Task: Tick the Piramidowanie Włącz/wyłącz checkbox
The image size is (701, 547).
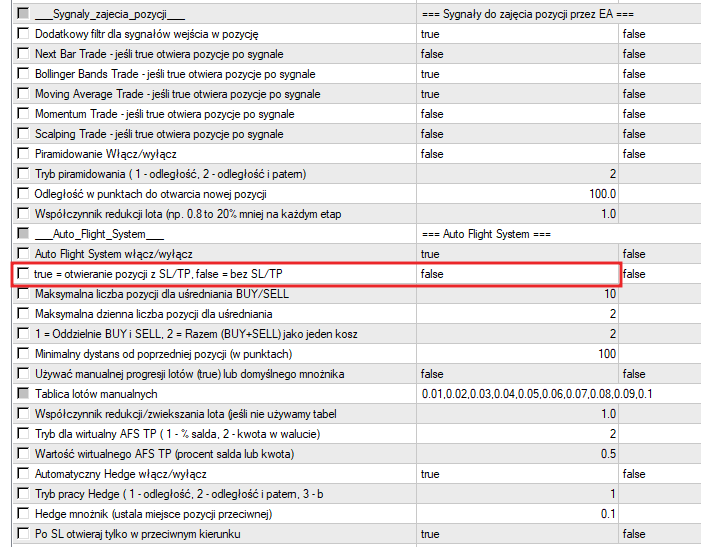Action: [24, 154]
